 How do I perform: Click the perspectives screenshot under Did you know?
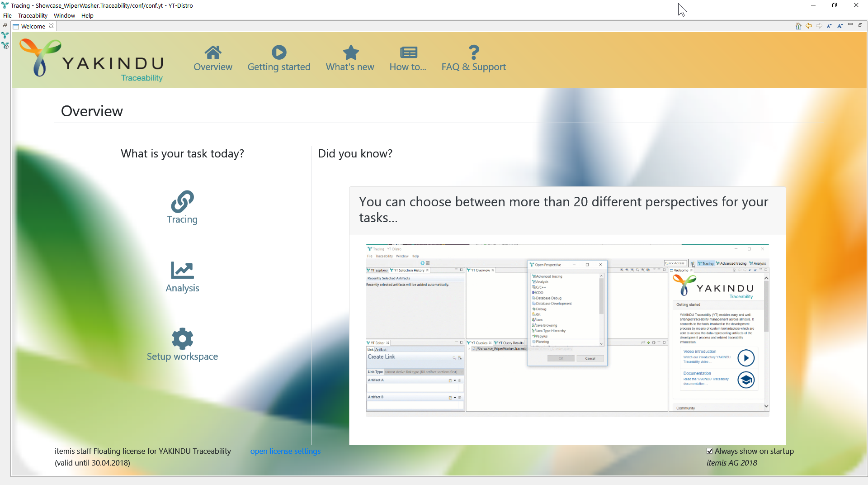tap(567, 330)
